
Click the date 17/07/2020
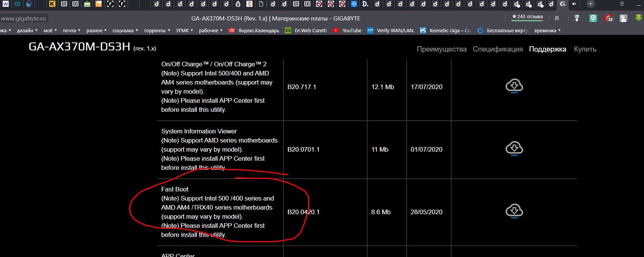coord(427,87)
